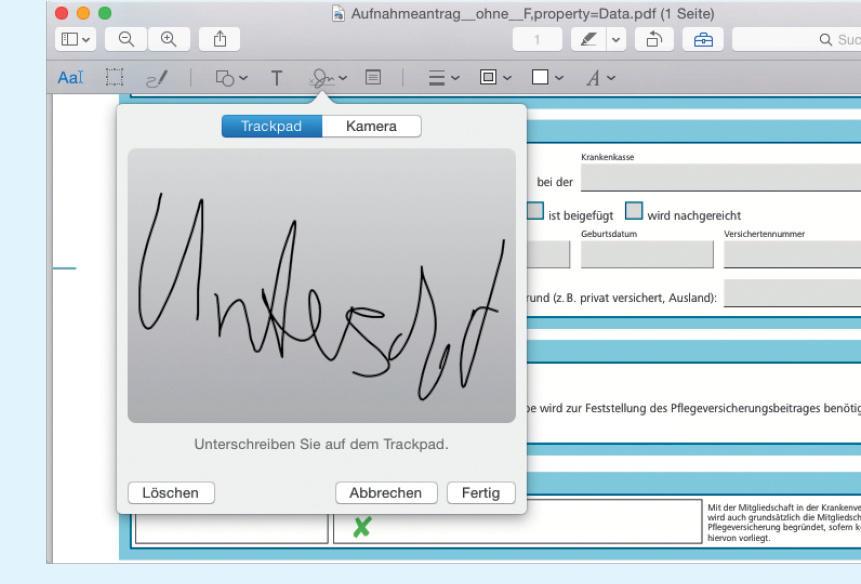Open the fill color swatch dropdown

547,77
